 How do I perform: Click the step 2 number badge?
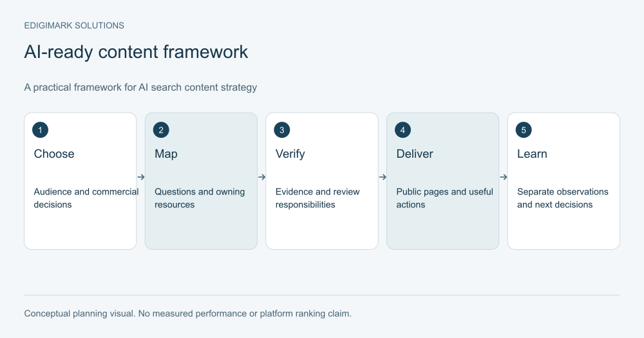161,130
